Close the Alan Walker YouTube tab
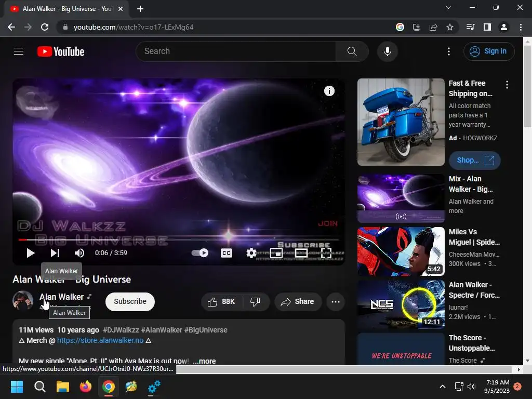The width and height of the screenshot is (532, 399). pos(121,9)
